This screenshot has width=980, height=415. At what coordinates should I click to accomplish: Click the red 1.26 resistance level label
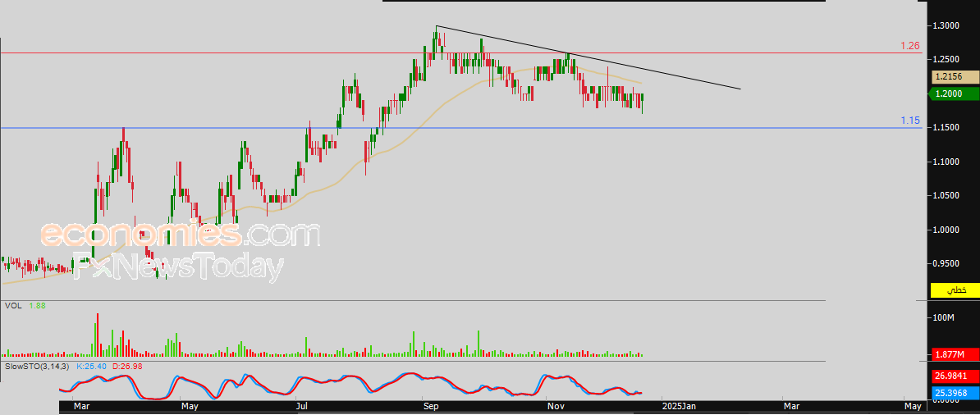910,46
